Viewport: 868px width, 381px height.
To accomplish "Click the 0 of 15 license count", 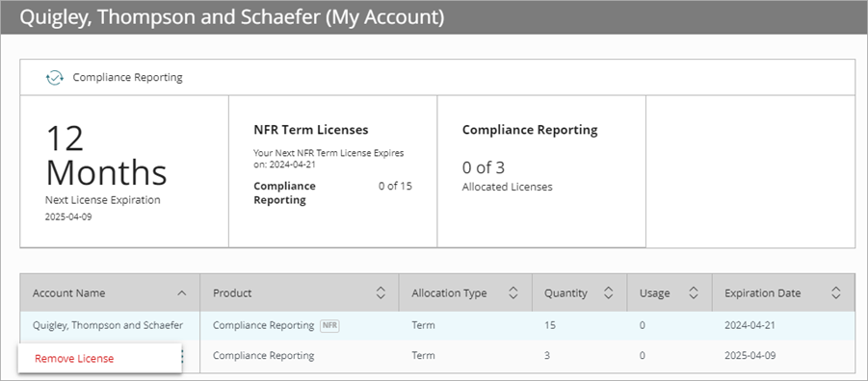I will pos(395,186).
